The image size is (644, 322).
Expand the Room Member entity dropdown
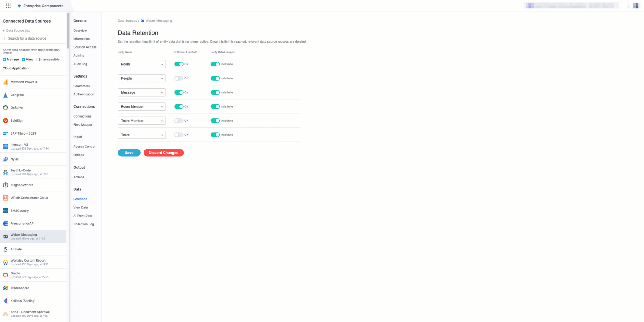(x=142, y=106)
